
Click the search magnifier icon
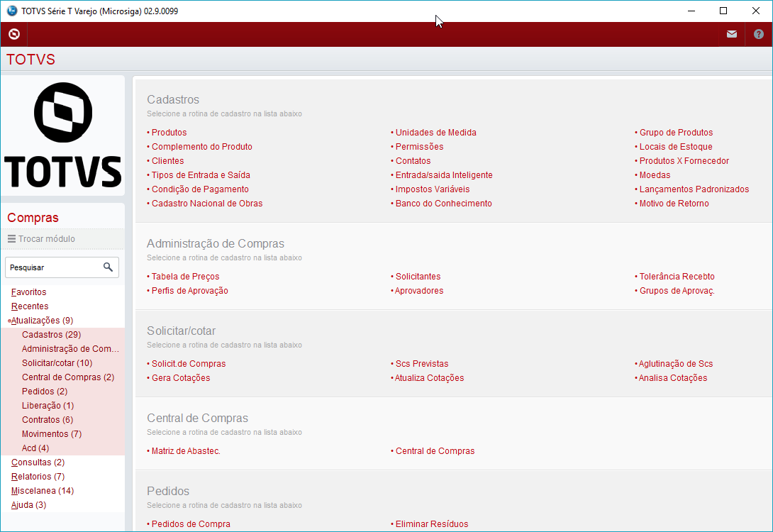pos(108,267)
